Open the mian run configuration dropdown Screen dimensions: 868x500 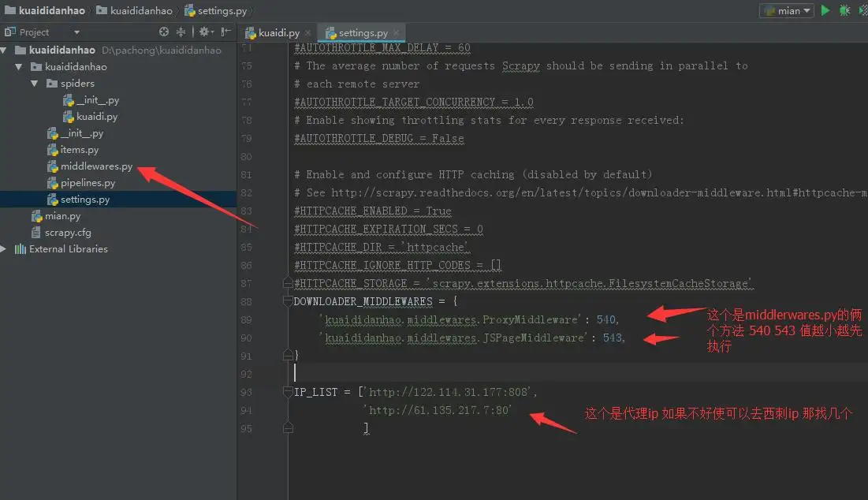pos(786,11)
